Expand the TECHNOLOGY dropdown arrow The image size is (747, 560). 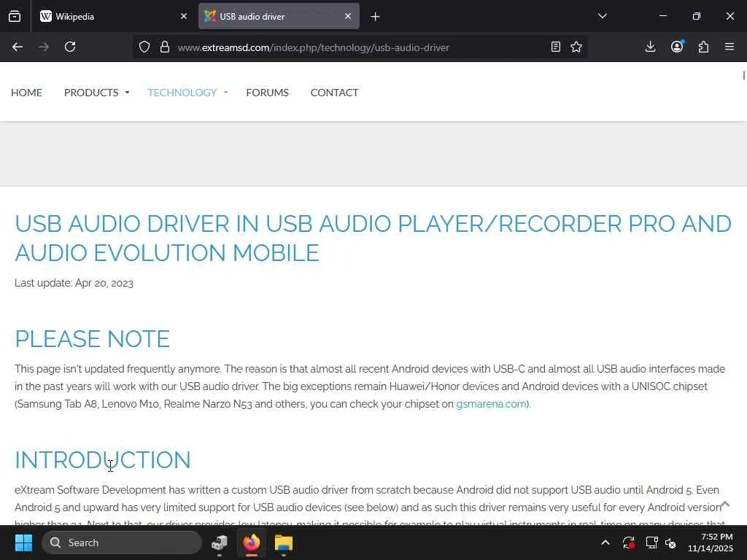coord(226,93)
